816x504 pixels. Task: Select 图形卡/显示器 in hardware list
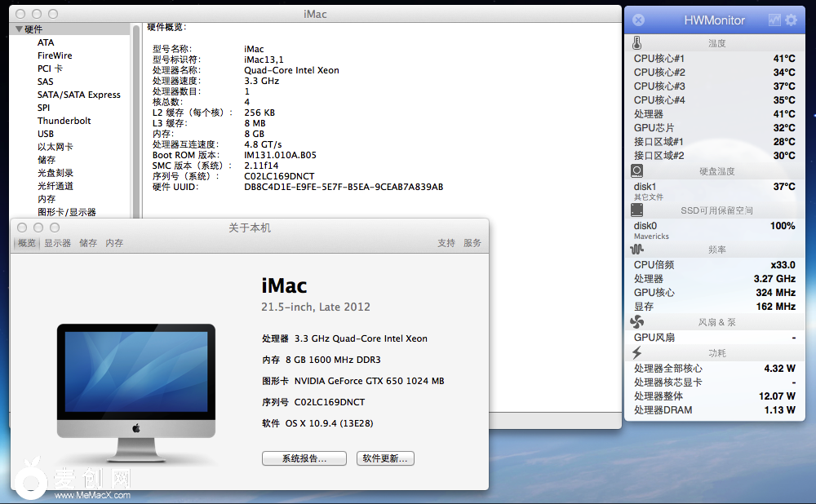click(66, 212)
